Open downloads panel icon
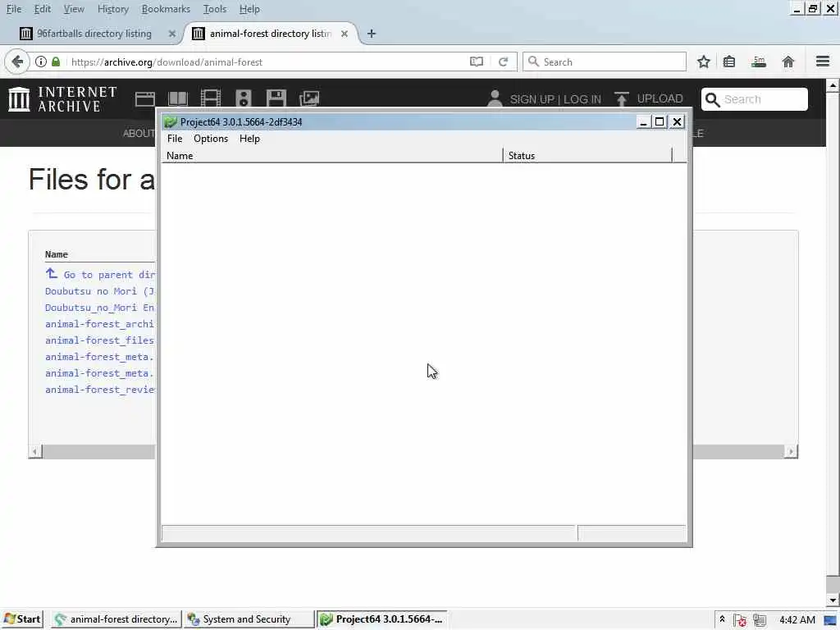The height and width of the screenshot is (630, 840). [759, 62]
